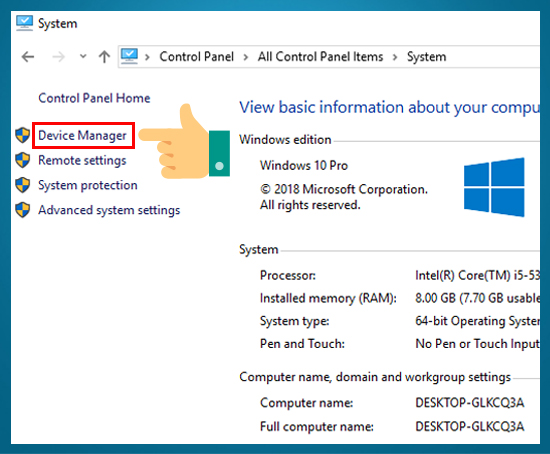Click the Full computer name label
The height and width of the screenshot is (454, 550).
pyautogui.click(x=317, y=427)
